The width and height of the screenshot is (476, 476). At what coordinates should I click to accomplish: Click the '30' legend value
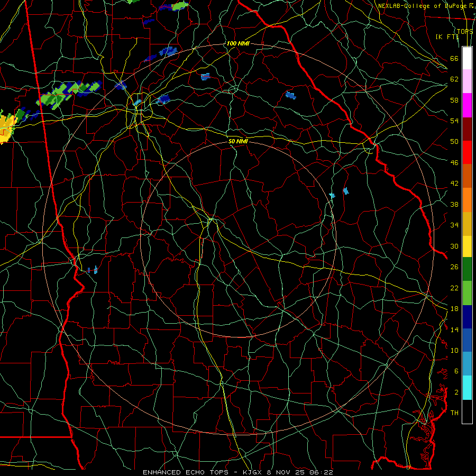pyautogui.click(x=454, y=246)
